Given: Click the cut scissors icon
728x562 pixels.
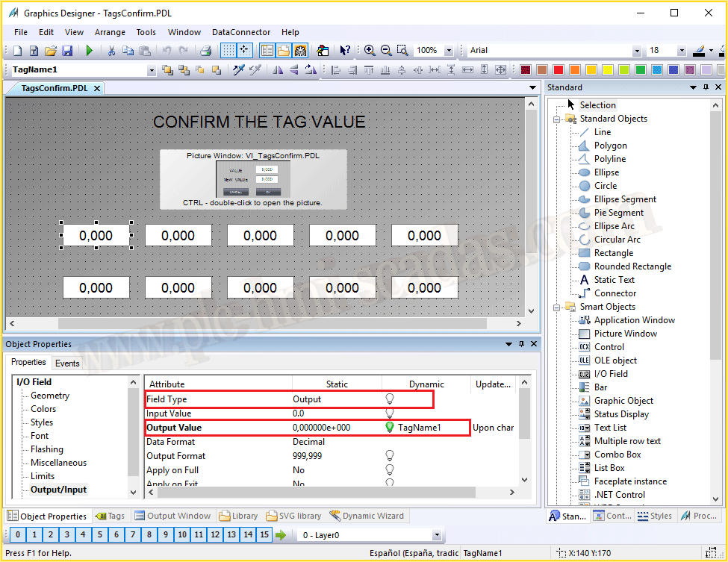Looking at the screenshot, I should [x=111, y=51].
